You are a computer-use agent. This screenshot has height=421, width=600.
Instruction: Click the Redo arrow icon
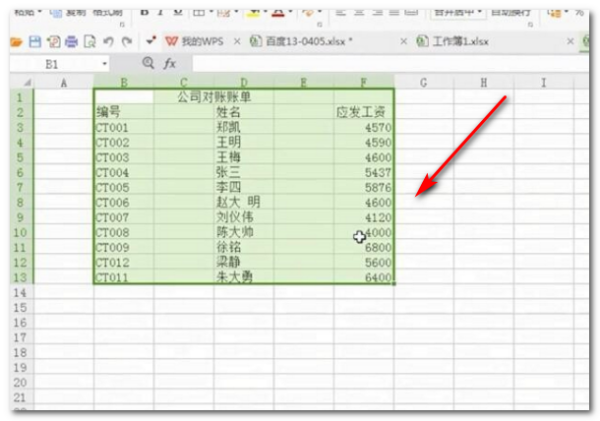point(127,41)
